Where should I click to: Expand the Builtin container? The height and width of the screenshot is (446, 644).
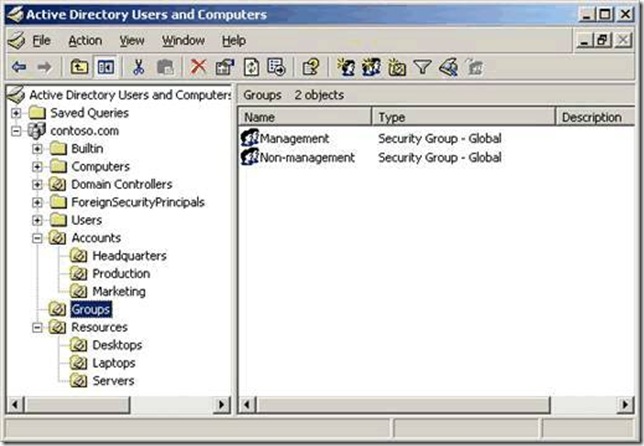click(37, 149)
